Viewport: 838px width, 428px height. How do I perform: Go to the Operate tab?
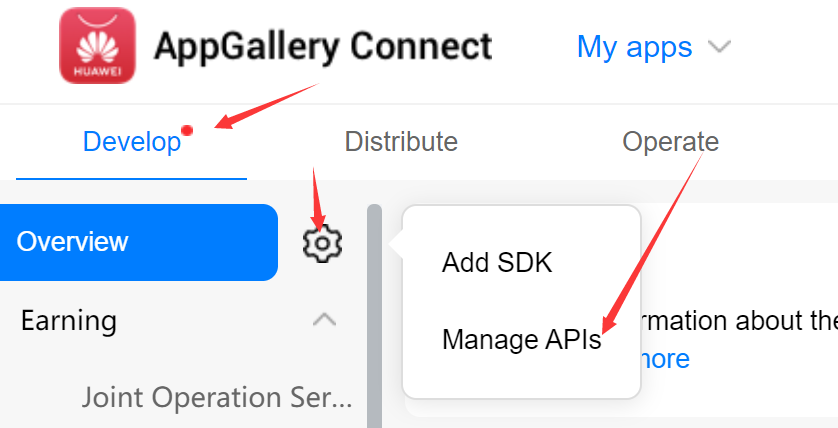click(670, 142)
